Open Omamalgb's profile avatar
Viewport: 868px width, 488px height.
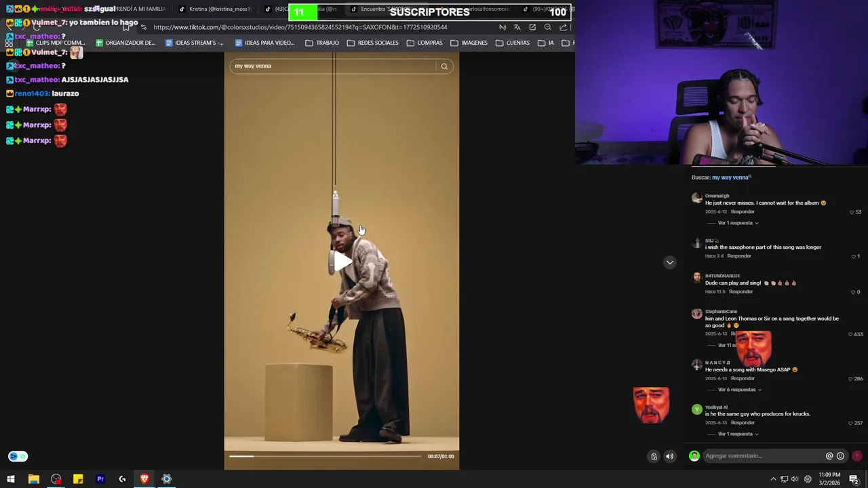pos(696,198)
